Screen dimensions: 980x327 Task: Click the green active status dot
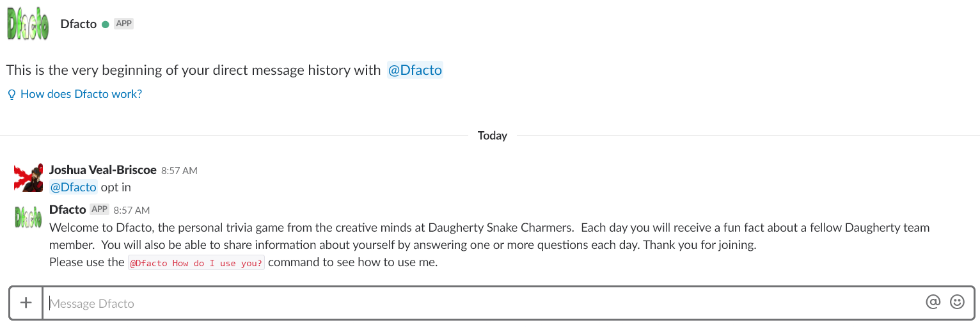(106, 24)
